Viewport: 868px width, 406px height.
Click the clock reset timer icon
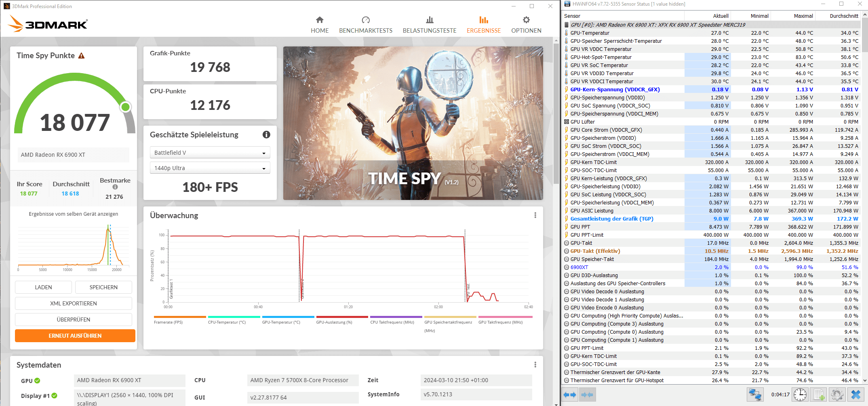pyautogui.click(x=800, y=395)
